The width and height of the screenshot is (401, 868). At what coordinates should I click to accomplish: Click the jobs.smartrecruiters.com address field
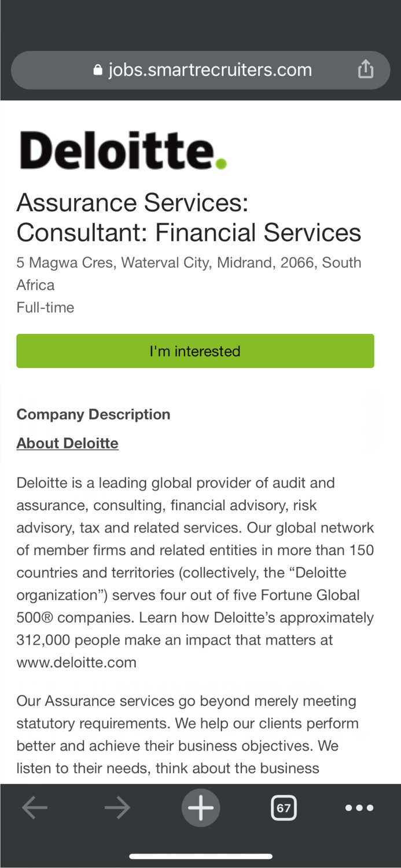(210, 70)
